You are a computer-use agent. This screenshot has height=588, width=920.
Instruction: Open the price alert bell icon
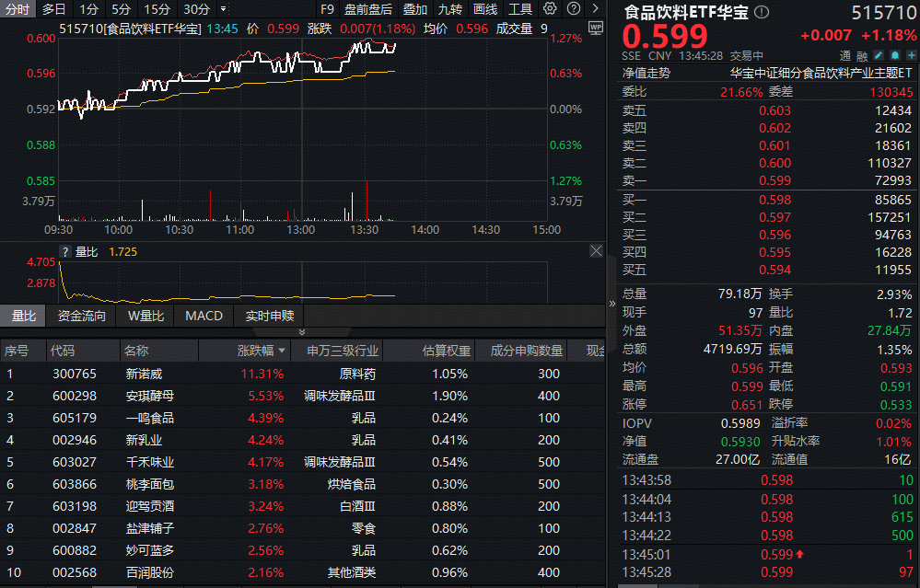(x=895, y=55)
